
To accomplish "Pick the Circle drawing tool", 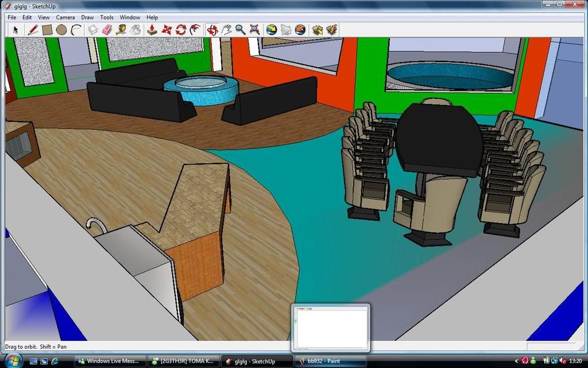I will coord(61,29).
